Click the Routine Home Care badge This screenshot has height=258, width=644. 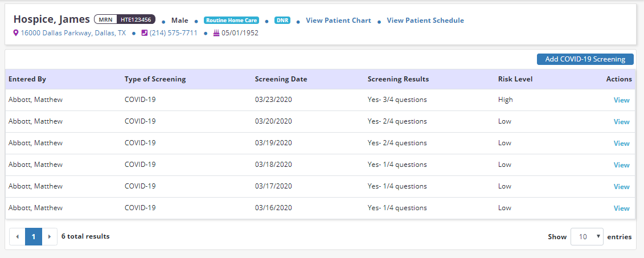[x=231, y=20]
